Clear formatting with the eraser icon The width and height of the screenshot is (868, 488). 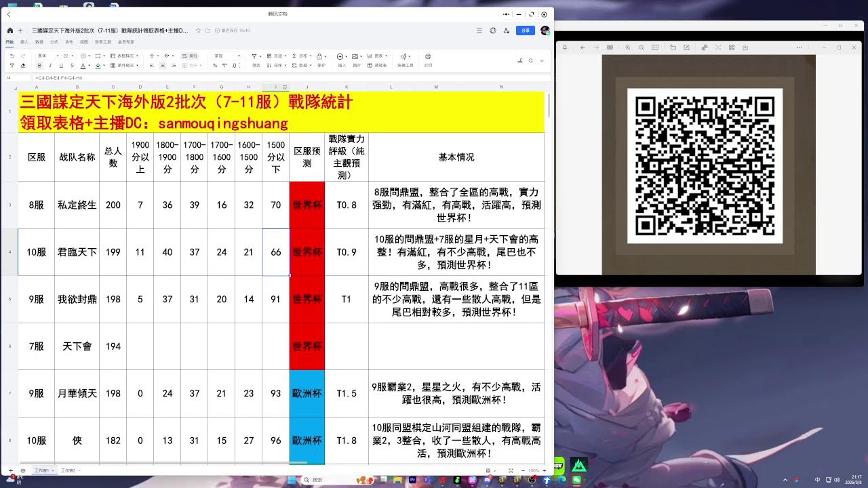tap(23, 65)
